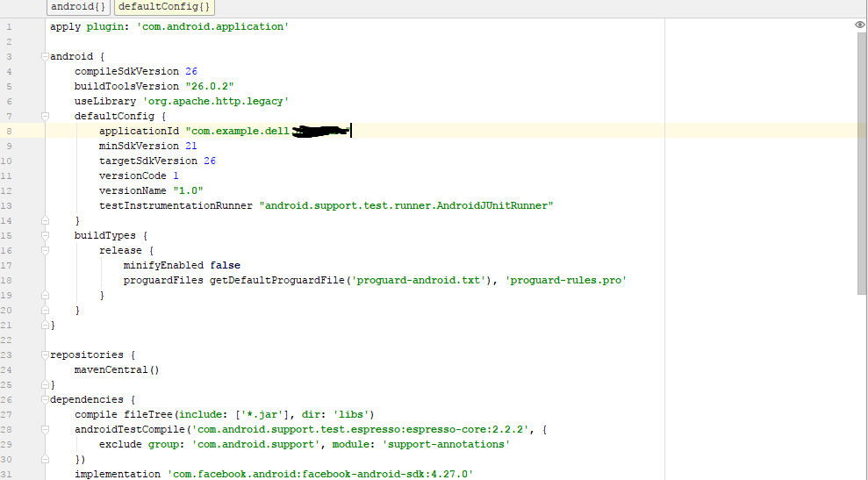Click fold end marker on line 21

[45, 326]
